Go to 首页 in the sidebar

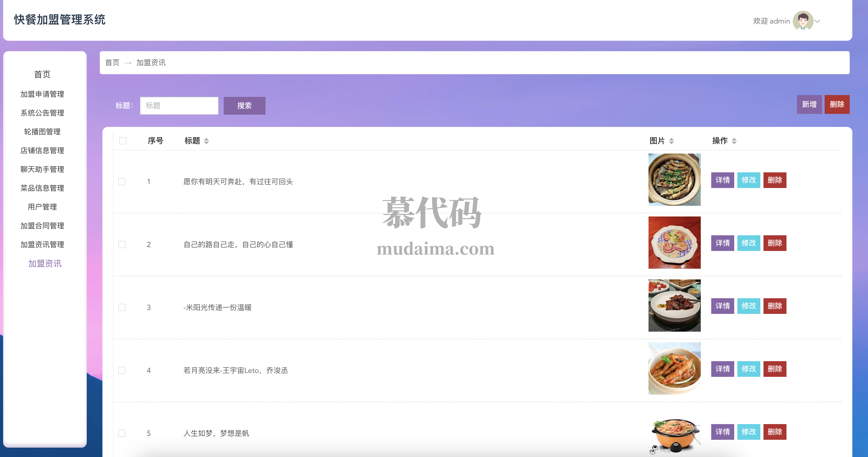pyautogui.click(x=42, y=74)
